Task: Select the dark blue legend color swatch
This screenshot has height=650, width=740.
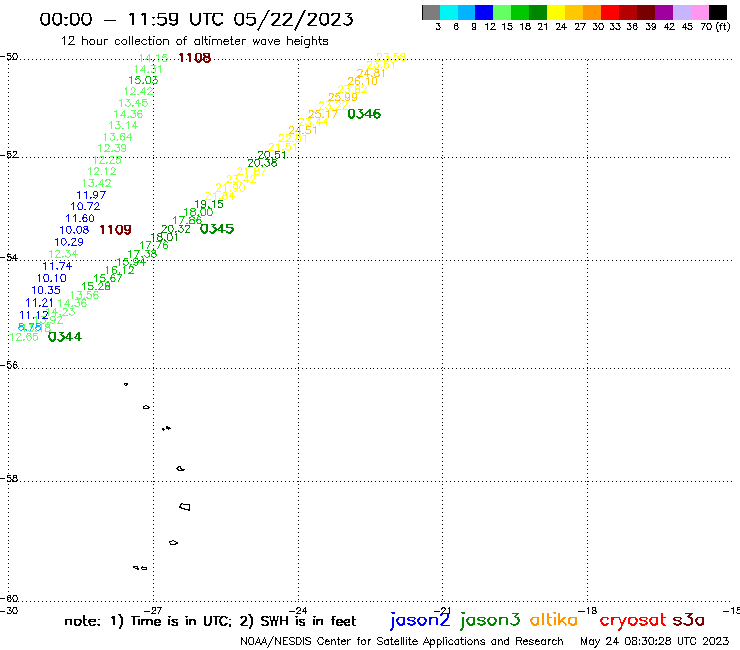Action: (x=484, y=12)
